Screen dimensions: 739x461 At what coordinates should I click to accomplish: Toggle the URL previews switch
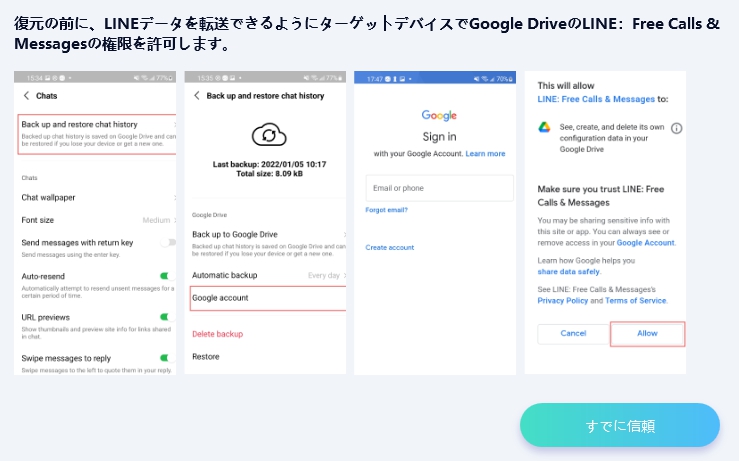[x=167, y=317]
